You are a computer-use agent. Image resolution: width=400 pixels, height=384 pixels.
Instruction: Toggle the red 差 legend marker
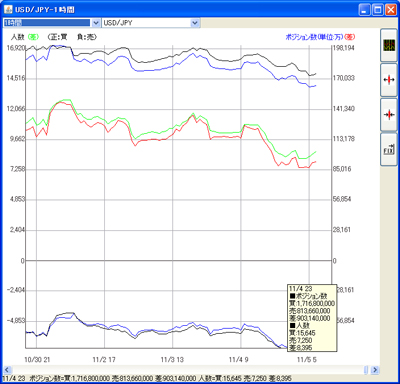click(350, 37)
